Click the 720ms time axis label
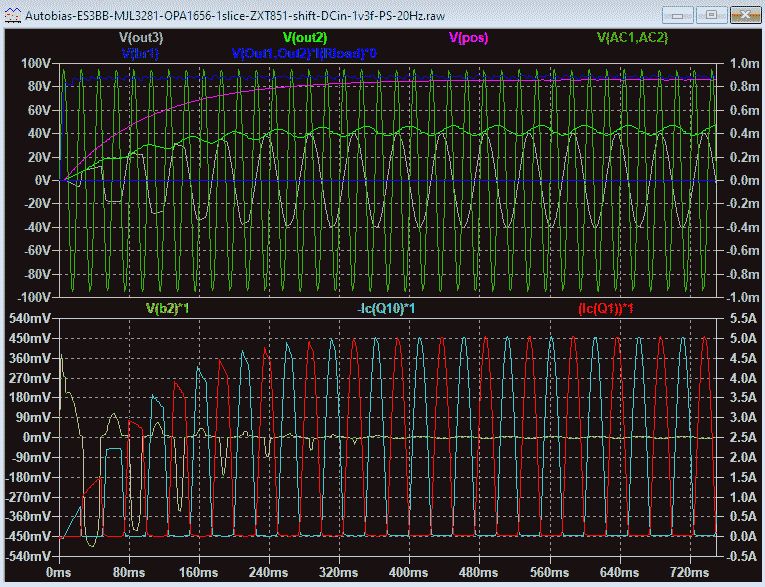 tap(689, 572)
